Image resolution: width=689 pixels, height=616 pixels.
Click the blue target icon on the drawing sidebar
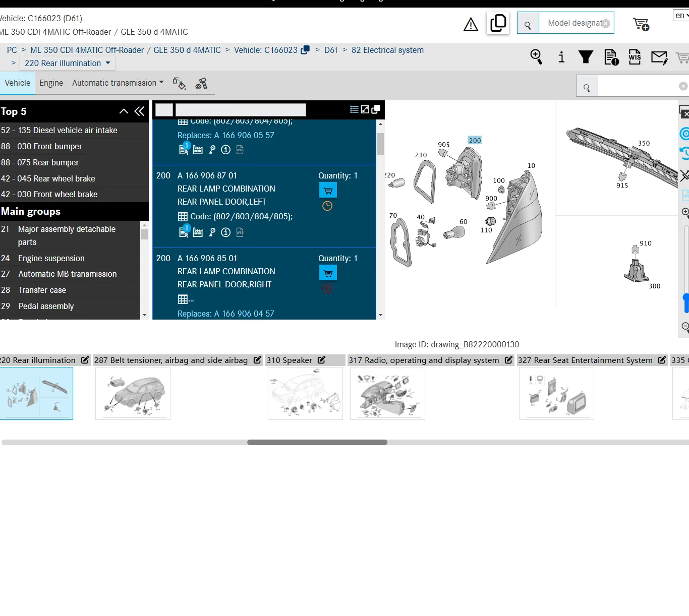684,134
